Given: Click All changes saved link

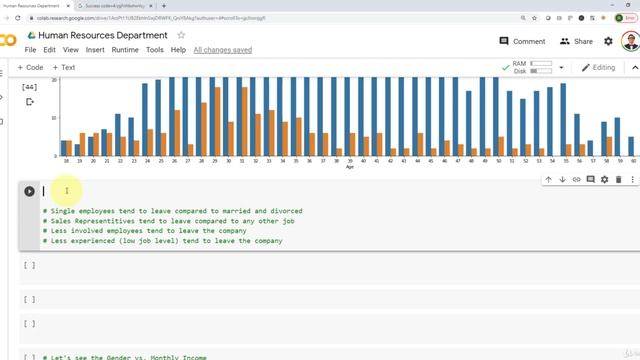Looking at the screenshot, I should point(222,50).
